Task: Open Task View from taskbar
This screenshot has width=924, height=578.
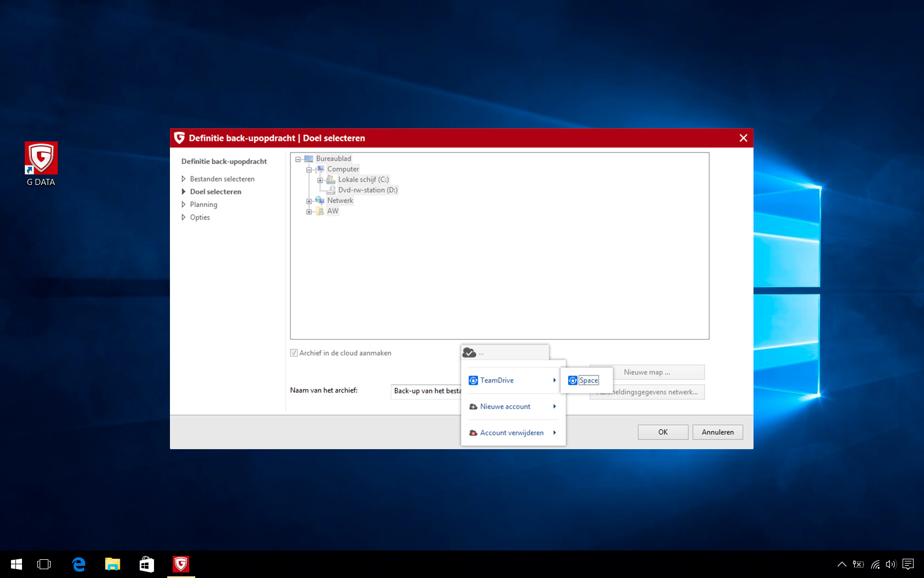Action: (44, 564)
